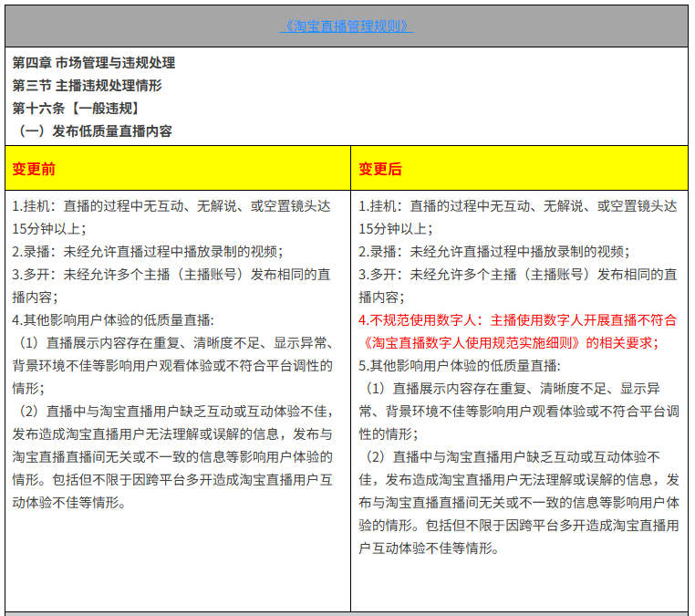Image resolution: width=695 pixels, height=616 pixels.
Task: Select the heading 第三节 主播违规处理情形
Action: pos(87,86)
